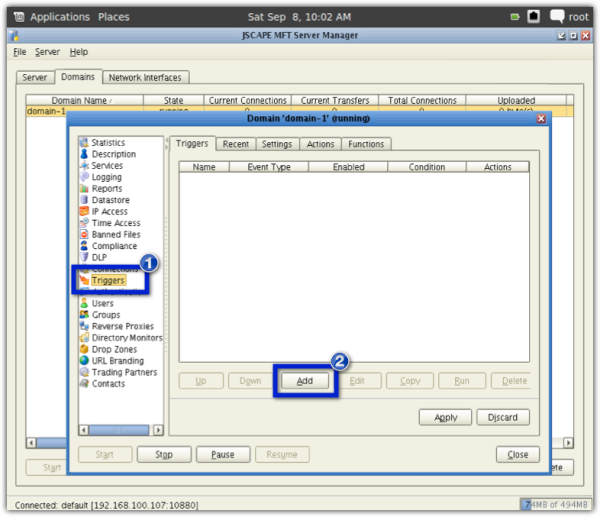The height and width of the screenshot is (517, 600).
Task: Click the chat bubble icon in top panel
Action: point(561,17)
